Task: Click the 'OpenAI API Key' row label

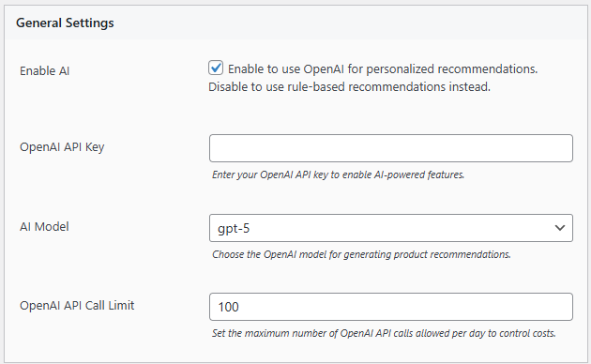Action: 62,147
